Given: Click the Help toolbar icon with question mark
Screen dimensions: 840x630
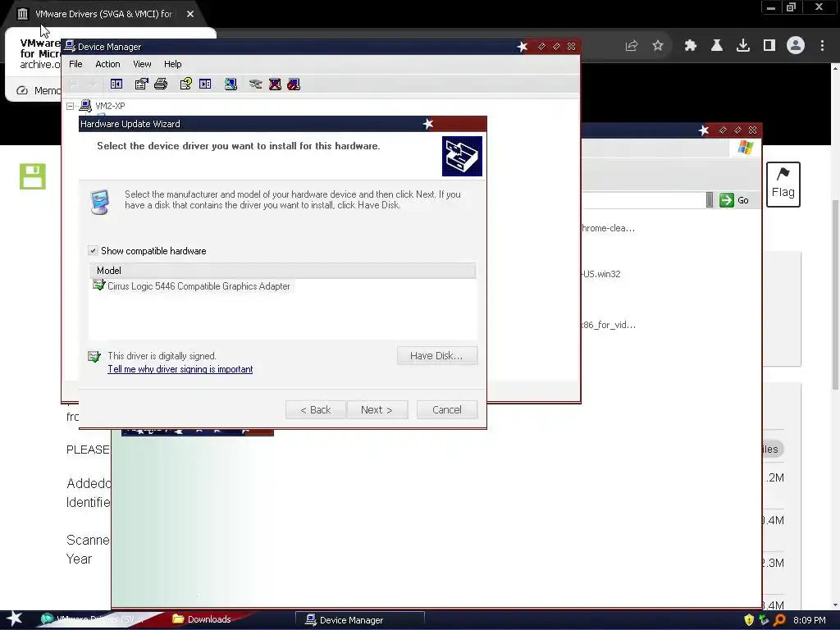Looking at the screenshot, I should click(x=186, y=84).
